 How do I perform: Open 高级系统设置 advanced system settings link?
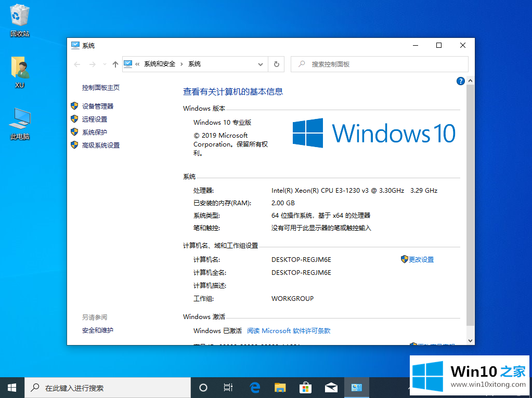101,145
